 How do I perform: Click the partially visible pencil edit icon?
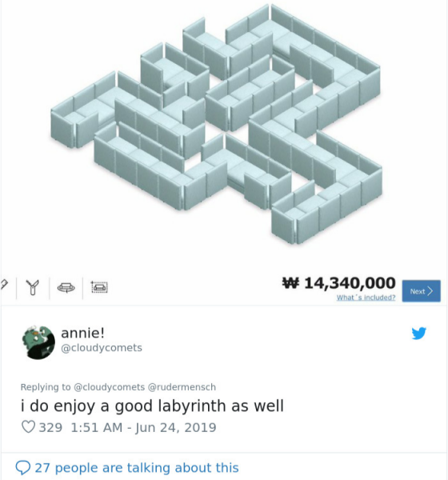[4, 285]
